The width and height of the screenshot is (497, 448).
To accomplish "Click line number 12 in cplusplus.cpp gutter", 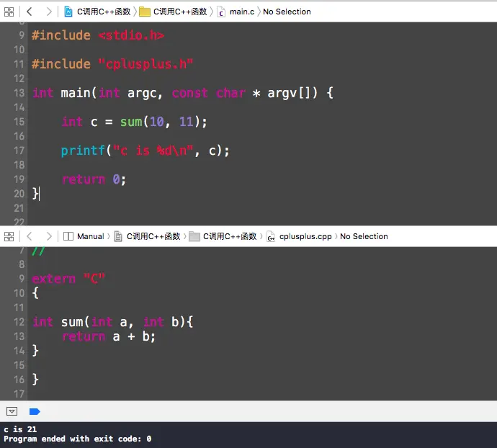I will click(x=19, y=322).
